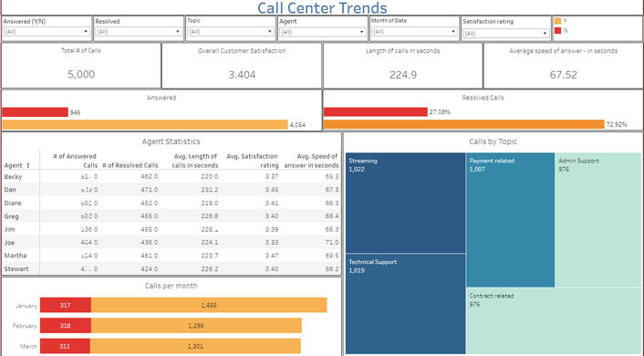
Task: Select the Technical Support treemap tile
Action: point(406,304)
